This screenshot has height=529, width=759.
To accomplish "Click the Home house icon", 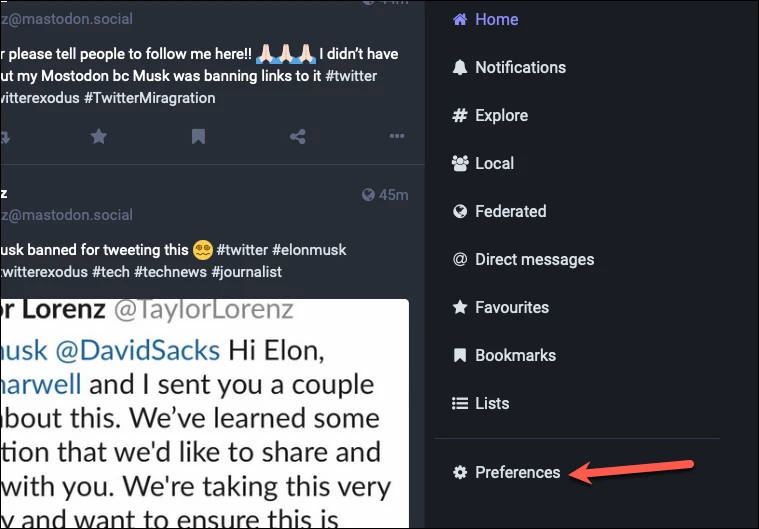I will tap(460, 19).
